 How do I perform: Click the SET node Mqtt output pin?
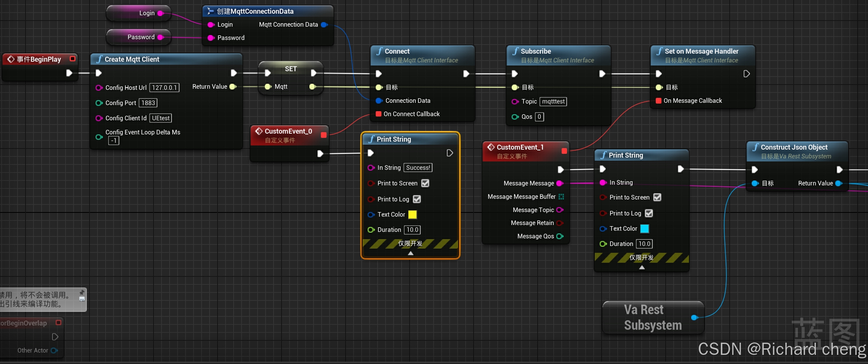click(312, 87)
